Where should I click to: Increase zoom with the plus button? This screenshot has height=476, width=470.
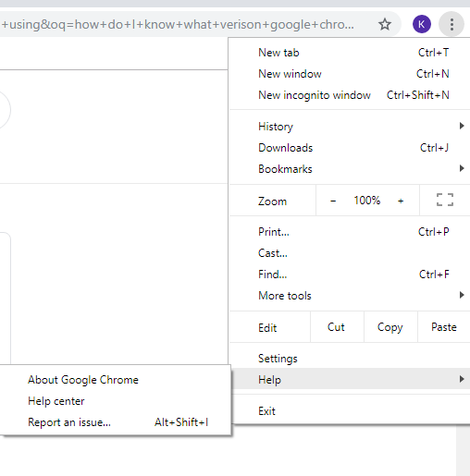(x=401, y=201)
